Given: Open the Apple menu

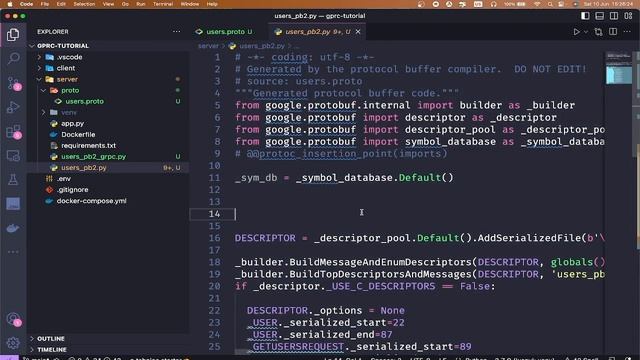Looking at the screenshot, I should click(10, 4).
